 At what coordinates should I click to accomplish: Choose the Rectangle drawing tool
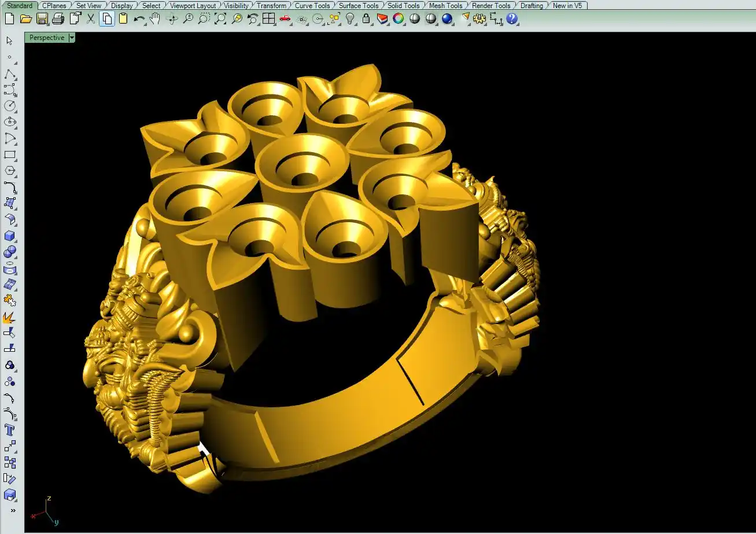click(10, 154)
